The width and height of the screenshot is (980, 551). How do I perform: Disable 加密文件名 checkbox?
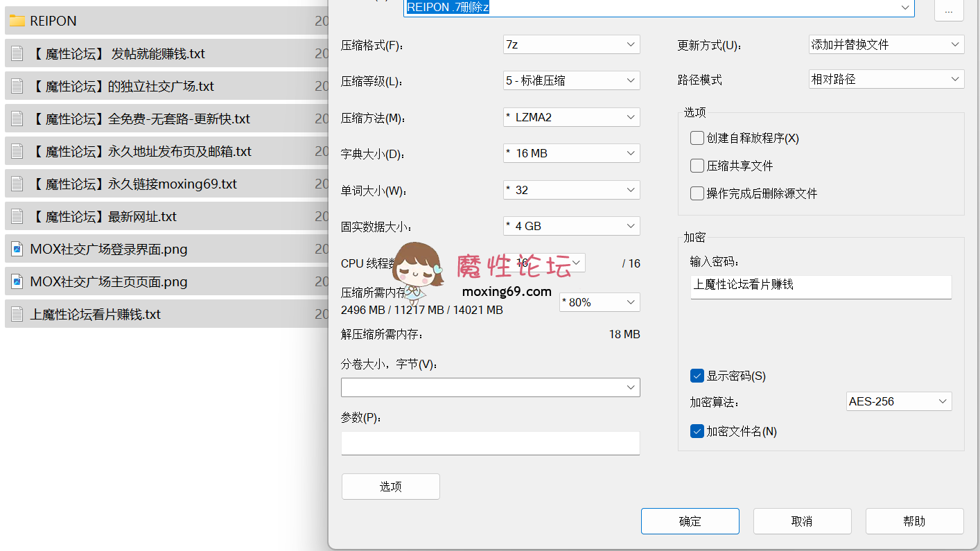pyautogui.click(x=697, y=431)
